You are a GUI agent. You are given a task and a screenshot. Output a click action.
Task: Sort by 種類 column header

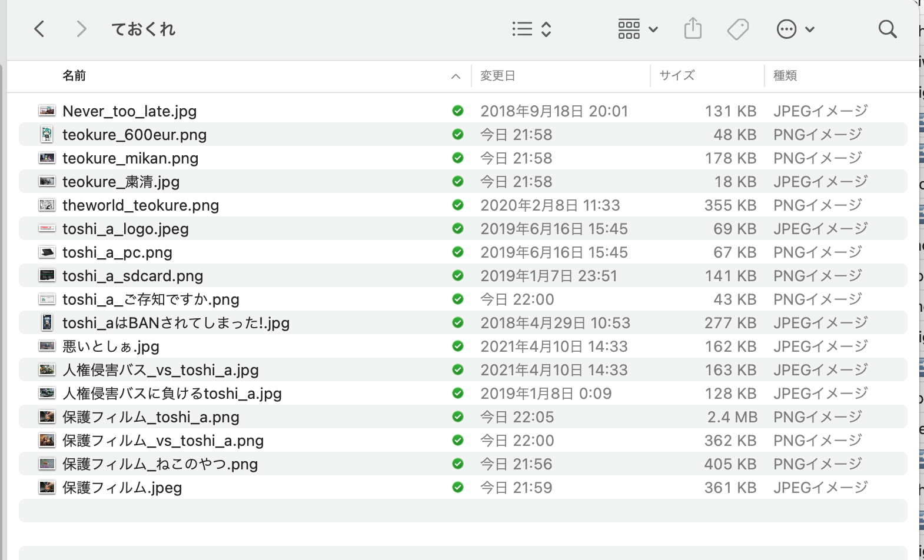pos(785,75)
